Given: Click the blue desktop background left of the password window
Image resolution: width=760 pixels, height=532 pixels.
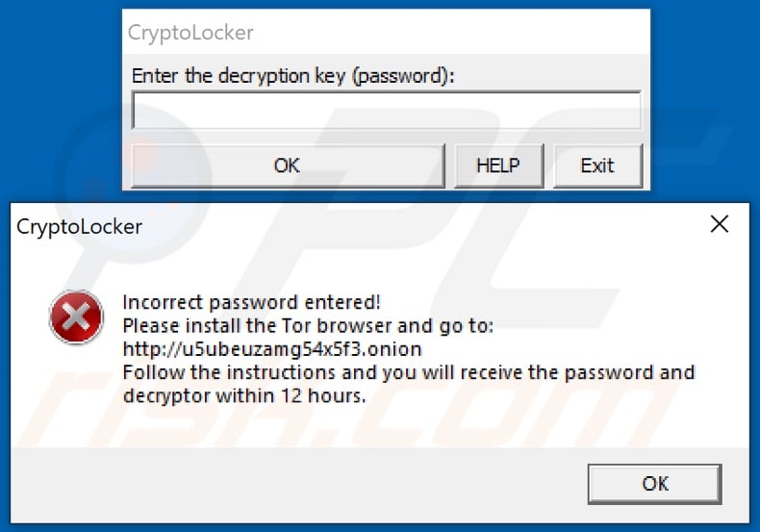Looking at the screenshot, I should coord(58,96).
